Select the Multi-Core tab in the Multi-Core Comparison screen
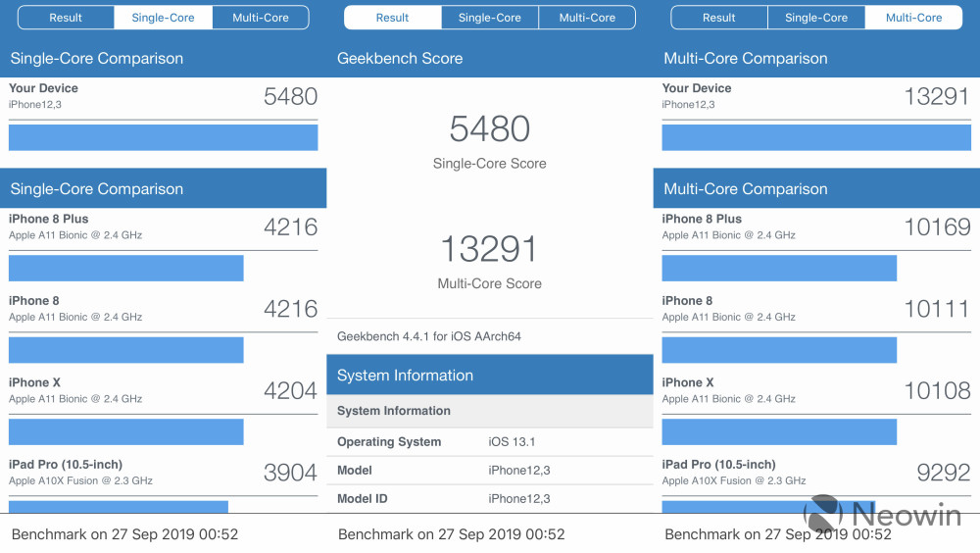 coord(913,18)
